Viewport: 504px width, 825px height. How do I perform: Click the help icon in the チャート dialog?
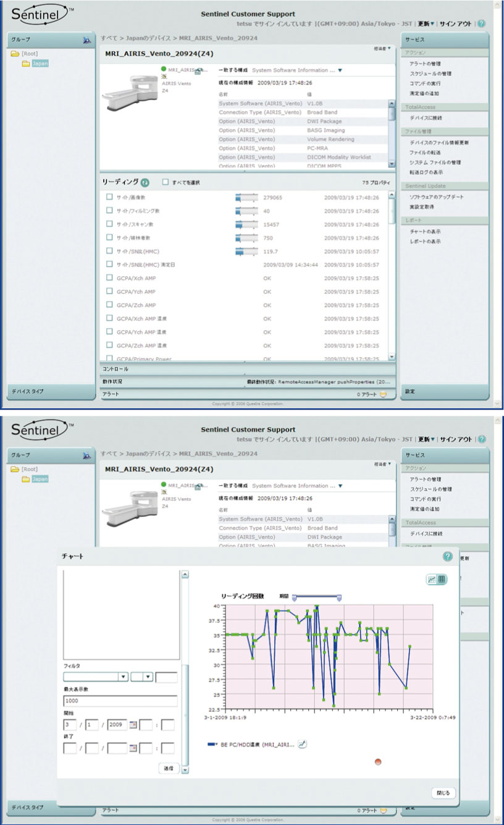tap(448, 557)
